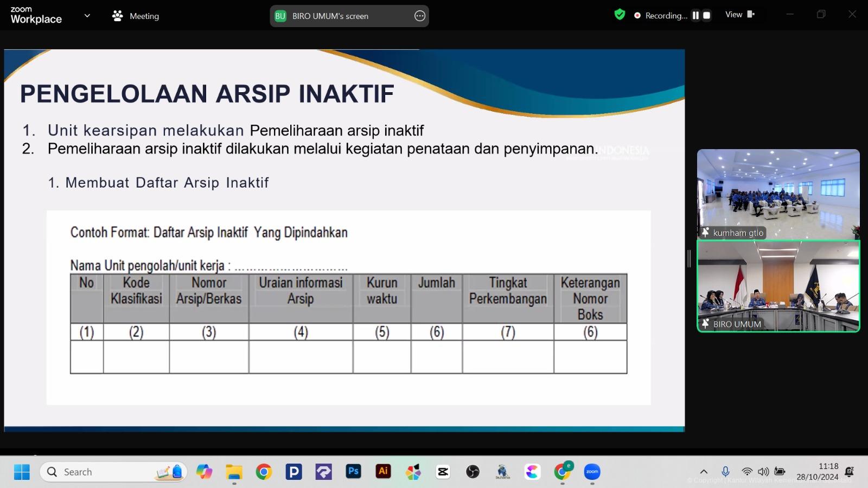Image resolution: width=868 pixels, height=488 pixels.
Task: Click the Keterangan Nomor Boks header cell
Action: 590,298
